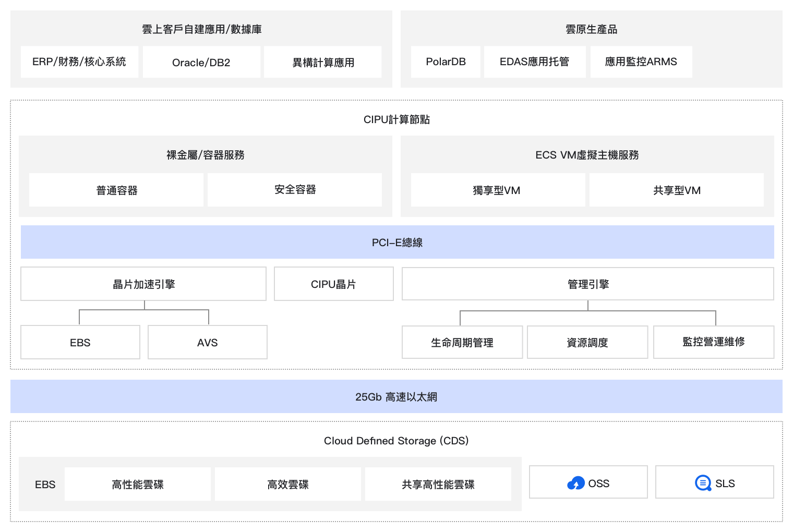793x532 pixels.
Task: Click the CIPU計算節點 title
Action: (x=397, y=119)
